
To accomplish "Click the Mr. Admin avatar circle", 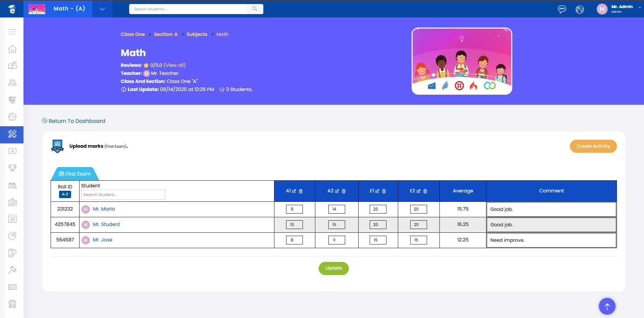I will click(x=602, y=9).
